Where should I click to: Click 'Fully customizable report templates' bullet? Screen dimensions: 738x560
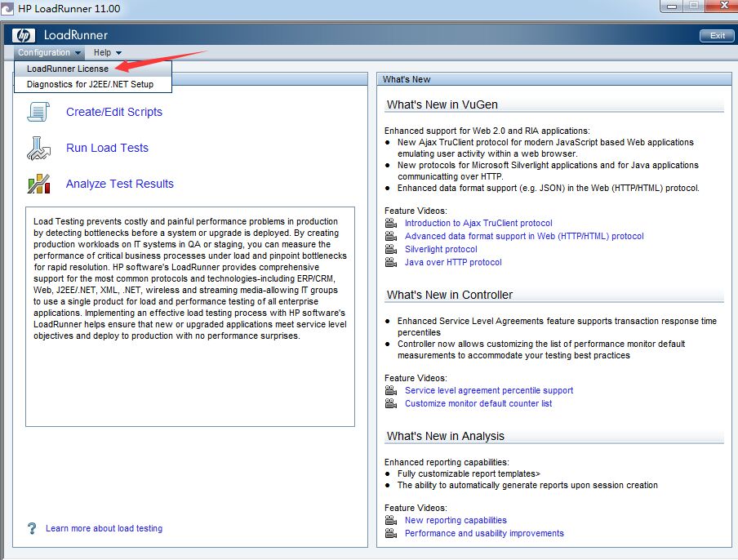(x=469, y=474)
